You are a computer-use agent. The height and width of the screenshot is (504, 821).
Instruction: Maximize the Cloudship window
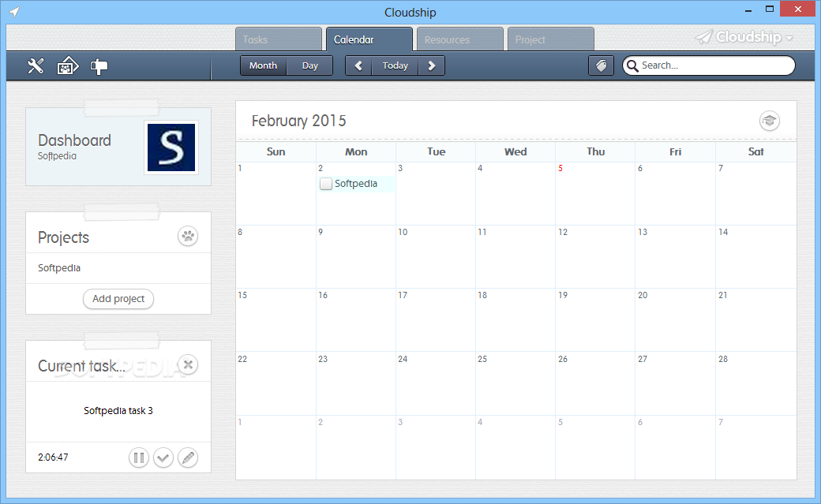pyautogui.click(x=769, y=9)
